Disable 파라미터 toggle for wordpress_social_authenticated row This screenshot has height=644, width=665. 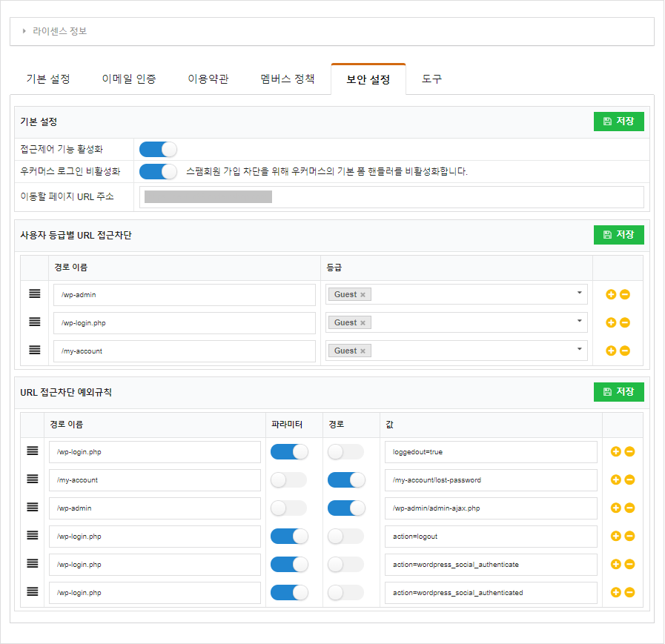(x=289, y=593)
